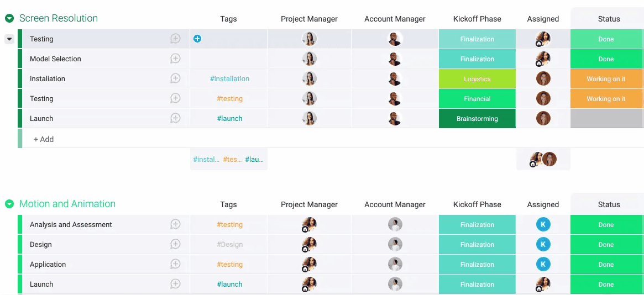Click the #installation tag in Installation row
This screenshot has width=644, height=295.
point(229,78)
